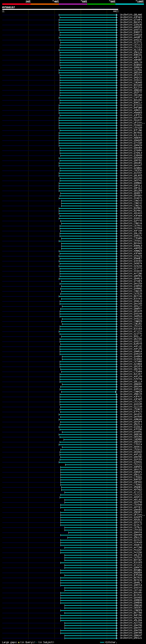Select the UniRef100_Q5K126 label
This screenshot has height=644, width=146.
[x=131, y=53]
